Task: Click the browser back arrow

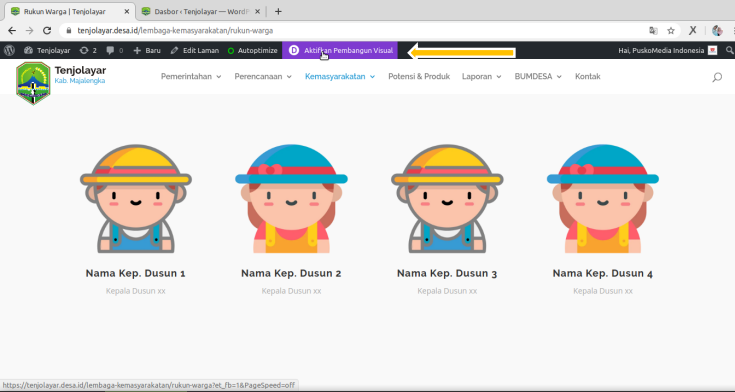Action: click(x=12, y=30)
